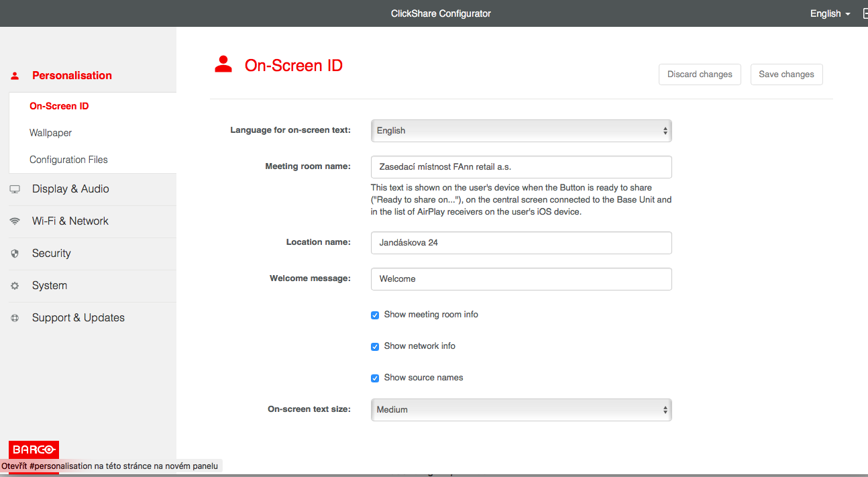Click the System gear icon

pyautogui.click(x=15, y=286)
